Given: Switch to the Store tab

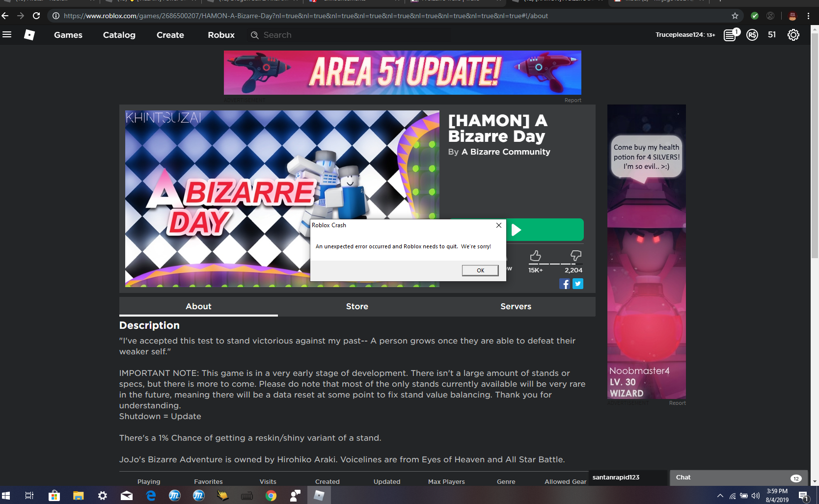Looking at the screenshot, I should [x=357, y=306].
